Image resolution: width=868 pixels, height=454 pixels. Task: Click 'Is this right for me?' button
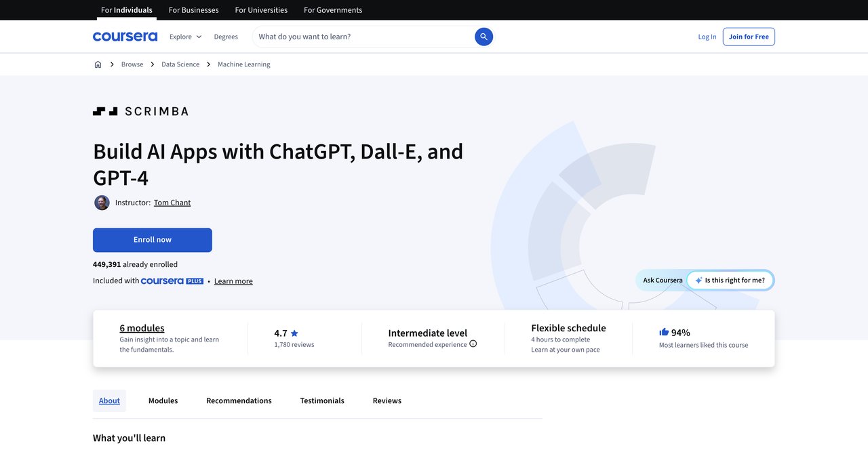tap(730, 281)
